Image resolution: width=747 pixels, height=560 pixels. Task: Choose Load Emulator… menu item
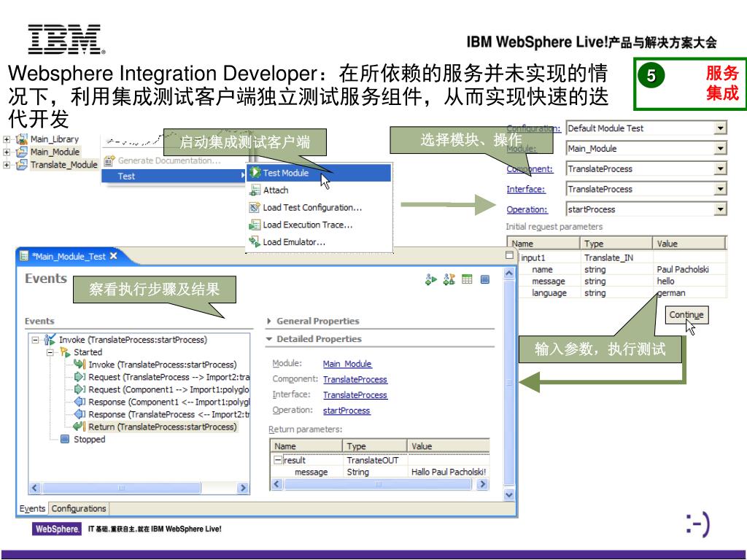point(319,242)
